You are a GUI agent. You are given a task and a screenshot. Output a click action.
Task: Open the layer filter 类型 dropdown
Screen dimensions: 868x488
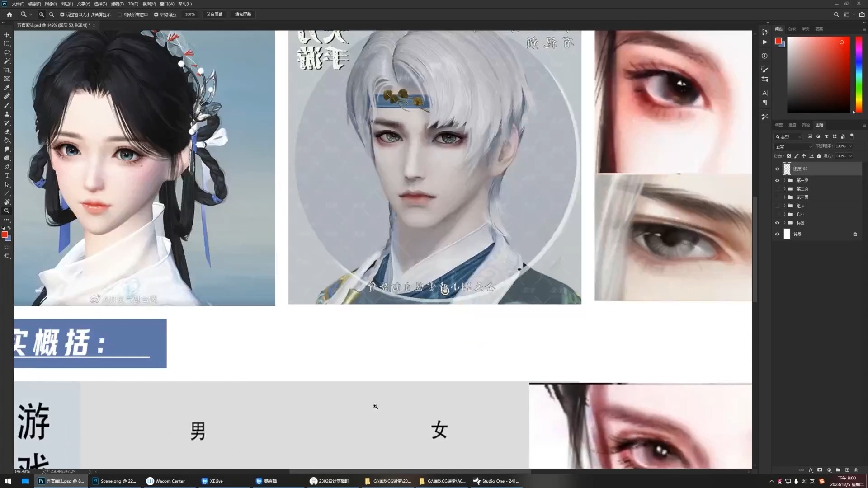point(788,136)
